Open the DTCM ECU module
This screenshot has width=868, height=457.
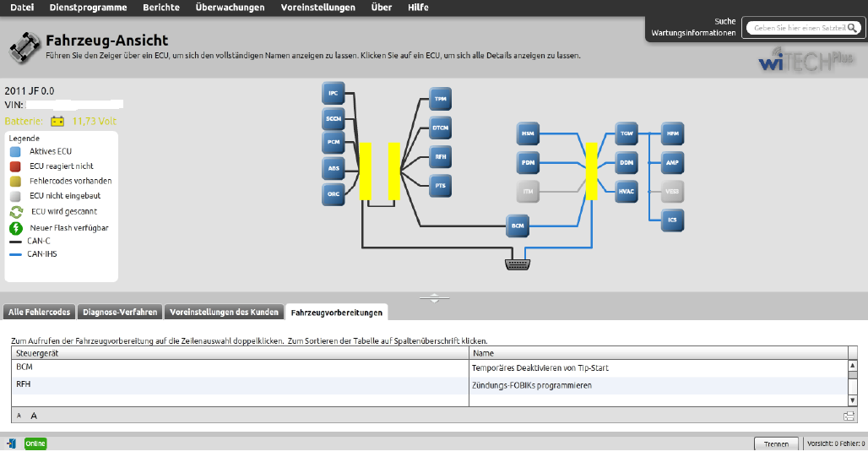(x=440, y=128)
